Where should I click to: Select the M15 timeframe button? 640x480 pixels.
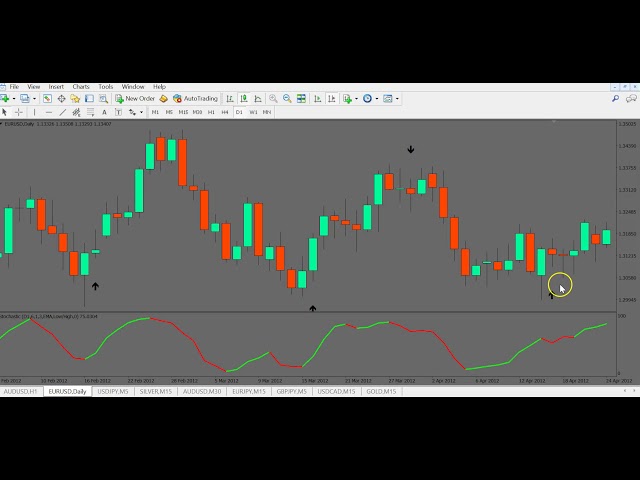183,112
